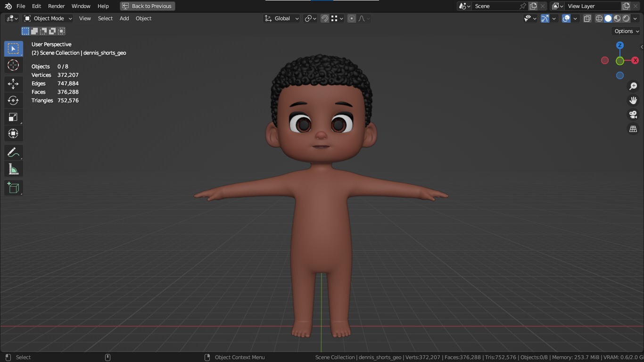Open the File menu
The image size is (644, 362).
21,6
